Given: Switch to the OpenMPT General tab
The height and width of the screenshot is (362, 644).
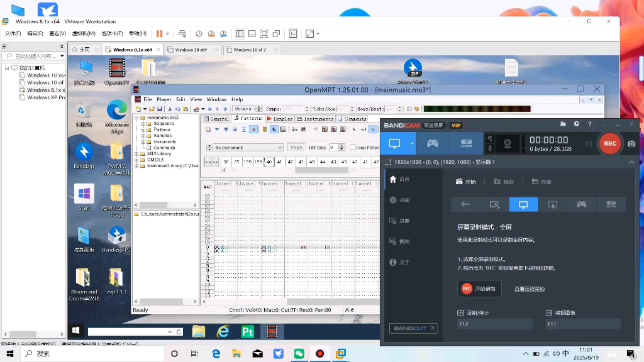Looking at the screenshot, I should 216,119.
